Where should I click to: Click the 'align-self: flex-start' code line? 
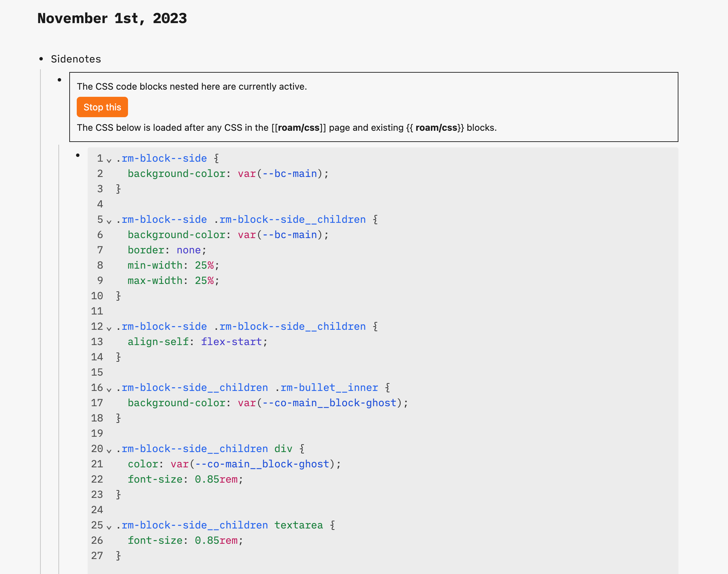[197, 342]
